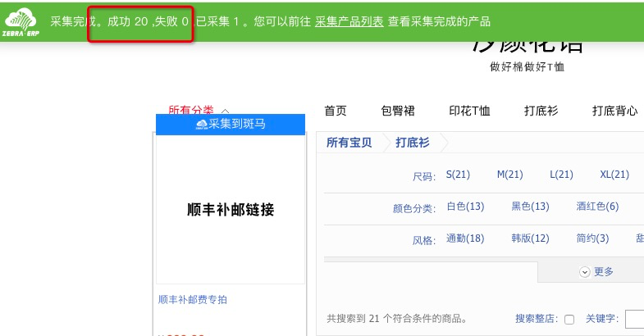The height and width of the screenshot is (336, 644).
Task: Expand more filters with 更多
Action: (603, 272)
